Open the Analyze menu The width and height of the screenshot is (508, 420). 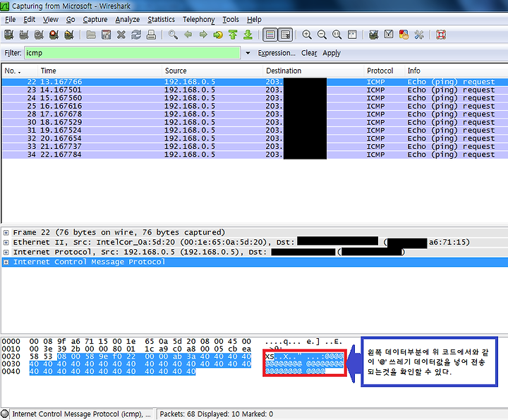pos(127,20)
